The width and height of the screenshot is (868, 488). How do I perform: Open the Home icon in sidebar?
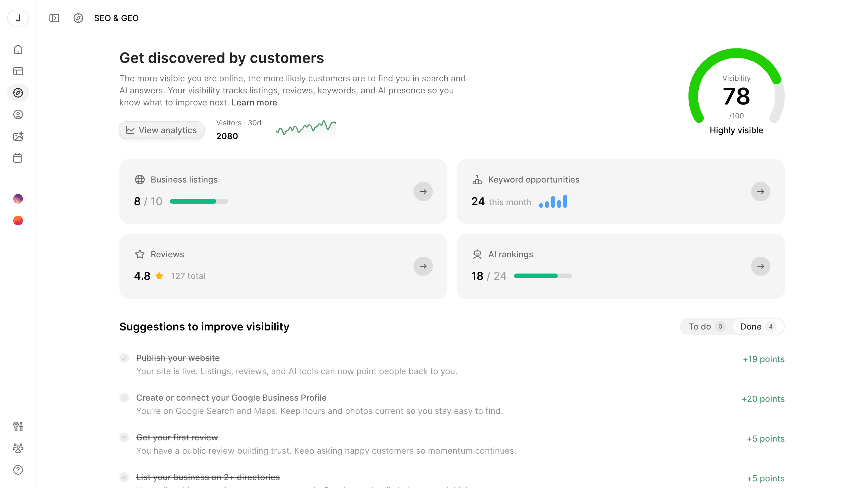coord(18,49)
